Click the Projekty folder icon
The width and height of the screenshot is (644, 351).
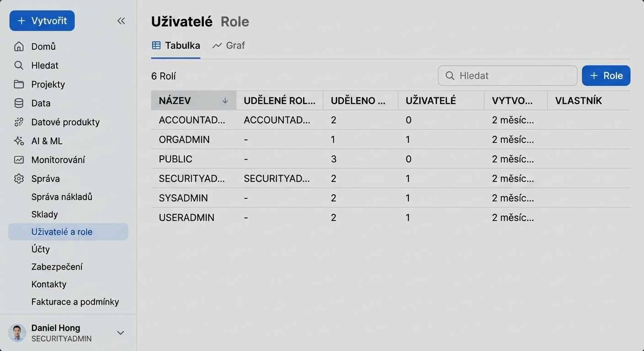tap(19, 84)
